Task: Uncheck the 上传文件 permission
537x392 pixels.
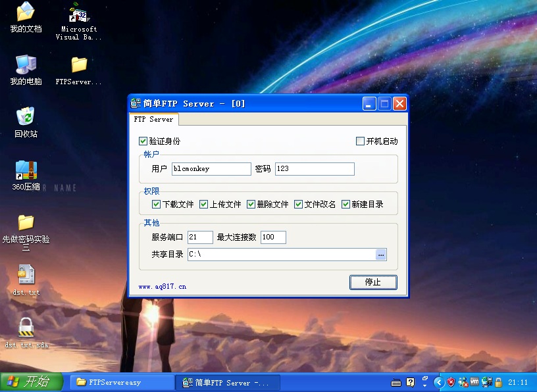Action: pyautogui.click(x=203, y=205)
